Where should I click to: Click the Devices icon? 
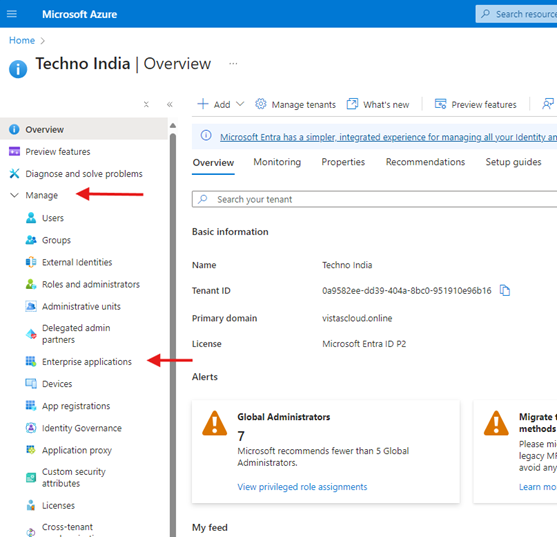(31, 384)
